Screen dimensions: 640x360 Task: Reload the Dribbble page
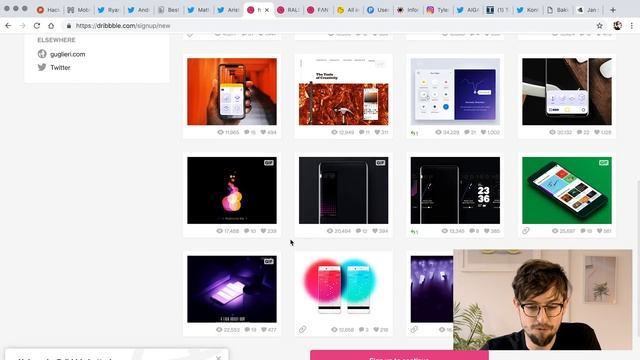[x=37, y=26]
